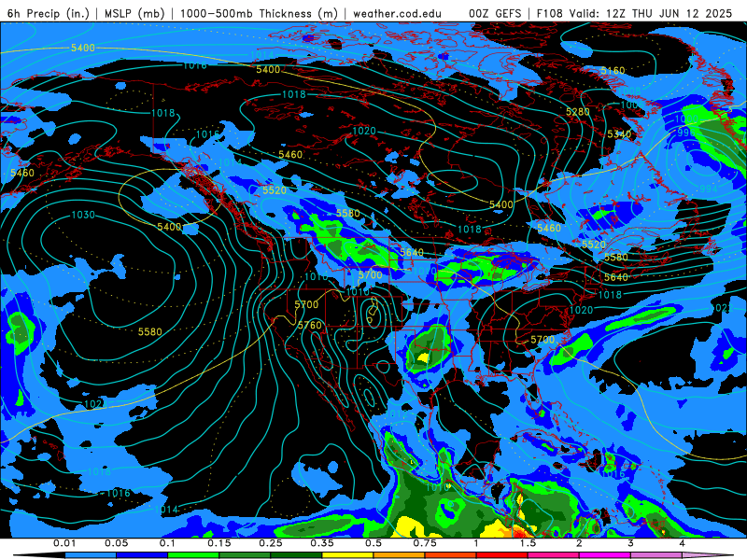Click the "F108" forecast hour label
The image size is (747, 560).
click(549, 13)
